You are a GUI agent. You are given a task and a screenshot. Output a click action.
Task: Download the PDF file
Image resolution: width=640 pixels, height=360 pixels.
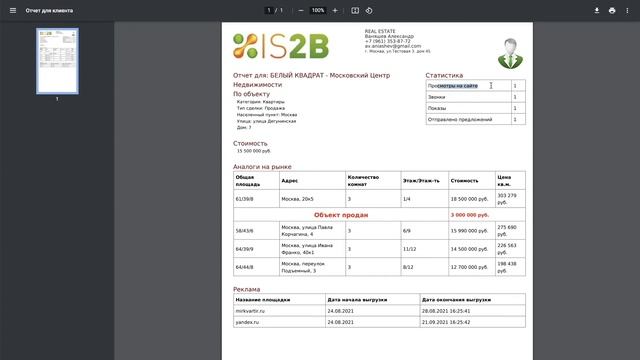[597, 11]
